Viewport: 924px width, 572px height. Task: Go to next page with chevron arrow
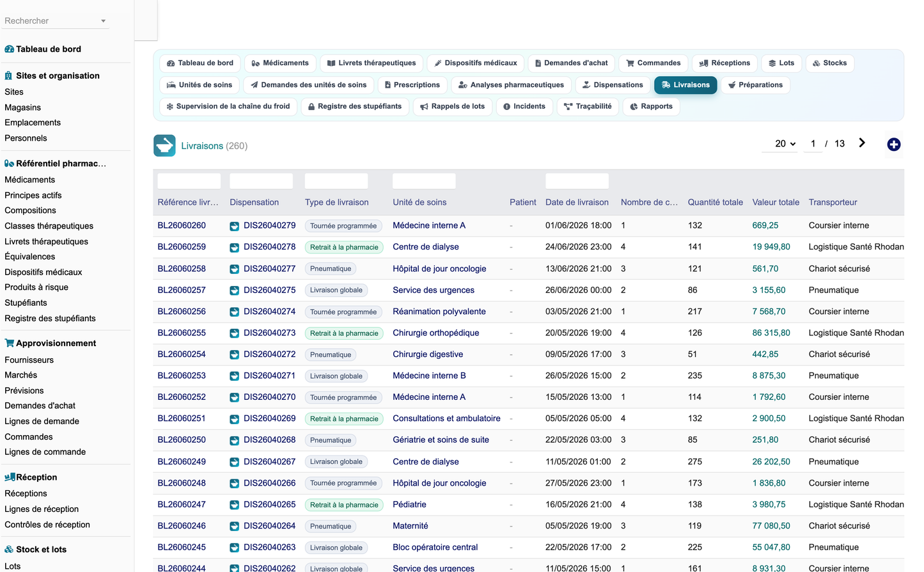(x=862, y=143)
